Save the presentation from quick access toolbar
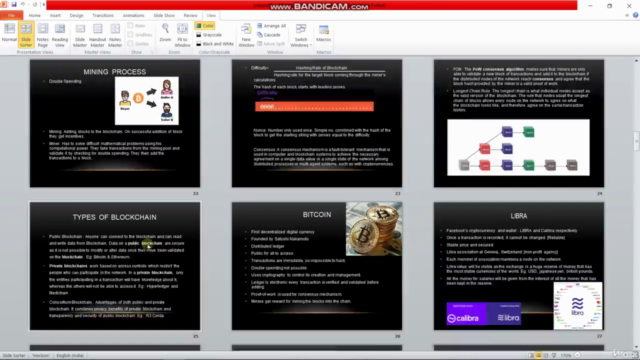The image size is (640, 360). (x=14, y=4)
